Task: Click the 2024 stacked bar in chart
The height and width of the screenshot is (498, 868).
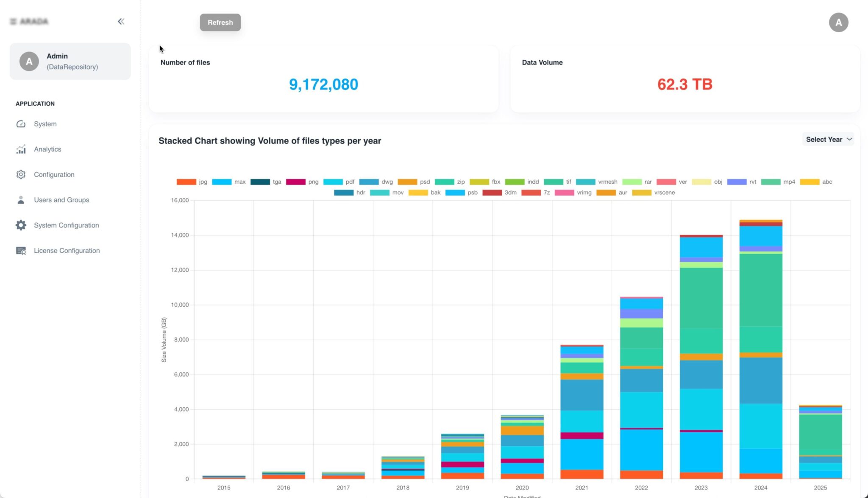Action: (x=760, y=349)
